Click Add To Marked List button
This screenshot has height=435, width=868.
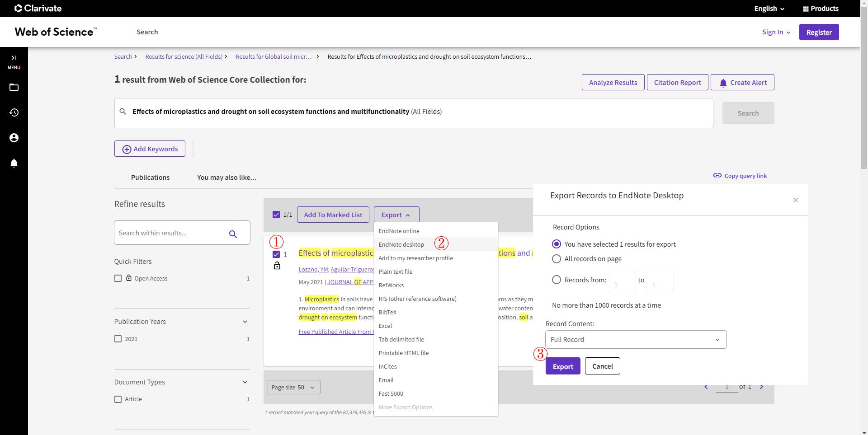coord(333,215)
